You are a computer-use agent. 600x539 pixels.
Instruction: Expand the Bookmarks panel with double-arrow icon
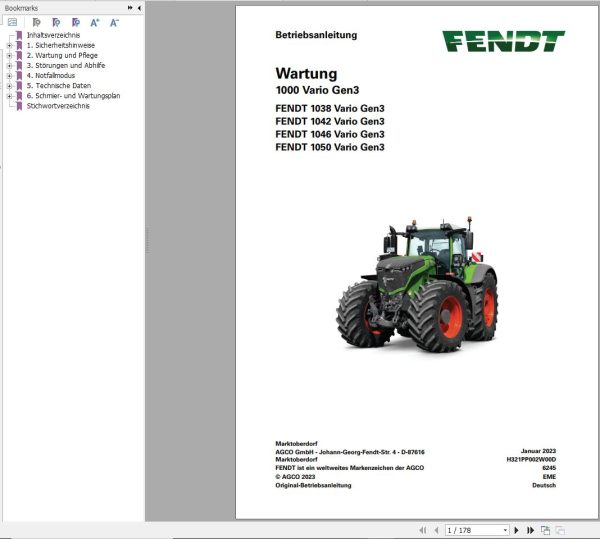(130, 8)
